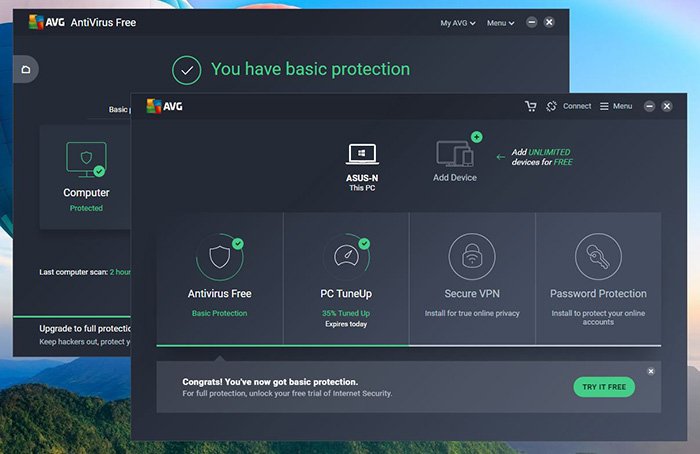This screenshot has width=700, height=454.
Task: Minimize the AntiVirus Free back window
Action: tap(531, 22)
